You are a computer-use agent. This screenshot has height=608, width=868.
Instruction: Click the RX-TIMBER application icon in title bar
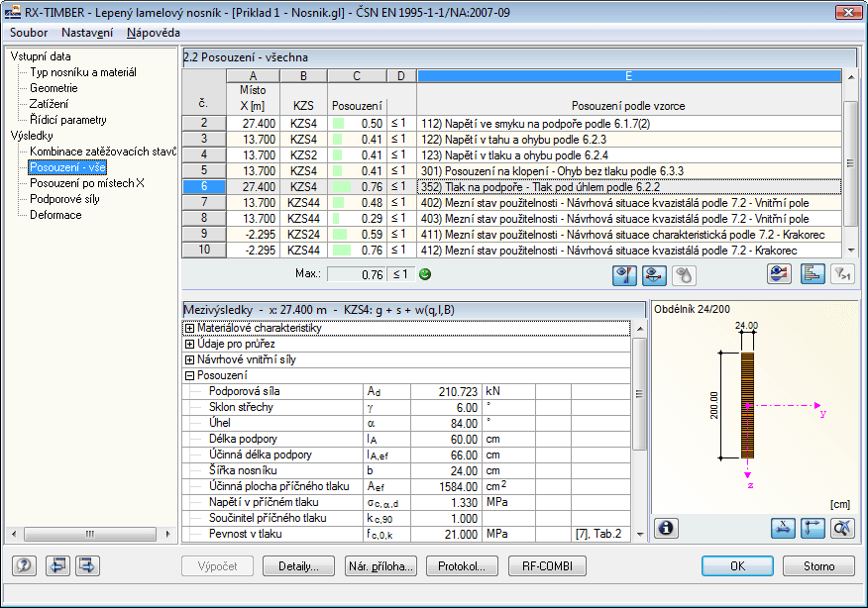[12, 12]
